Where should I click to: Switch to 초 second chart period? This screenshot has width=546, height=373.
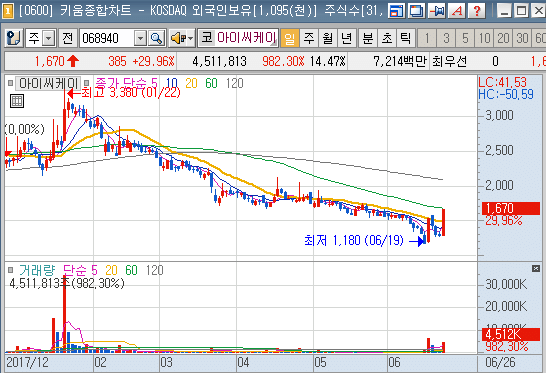(x=387, y=38)
